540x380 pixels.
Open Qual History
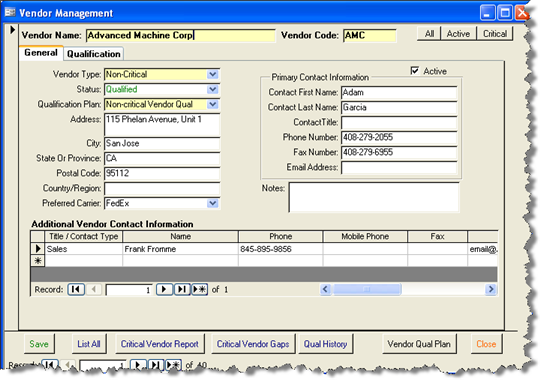(x=325, y=344)
